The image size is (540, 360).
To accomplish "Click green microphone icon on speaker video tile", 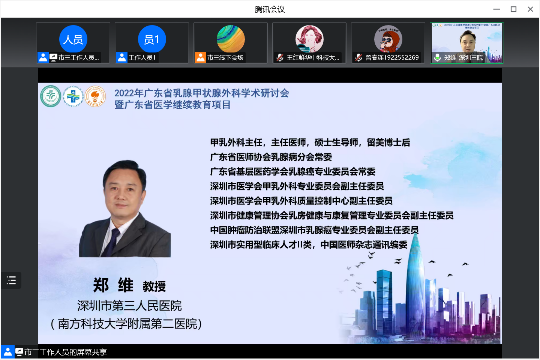I will pos(437,58).
